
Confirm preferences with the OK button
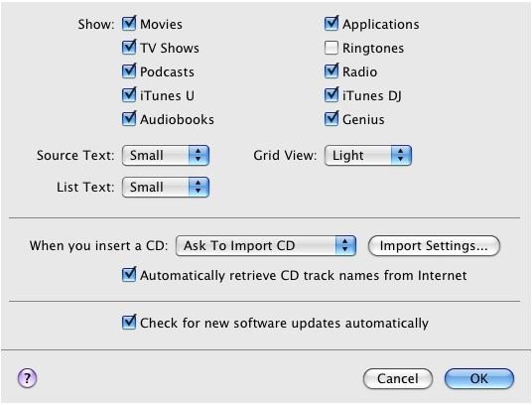pos(479,378)
